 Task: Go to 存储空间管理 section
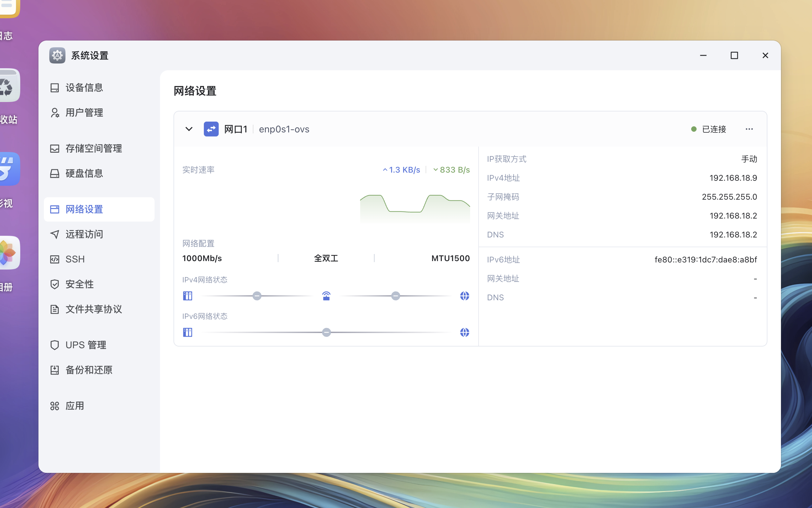(x=99, y=149)
